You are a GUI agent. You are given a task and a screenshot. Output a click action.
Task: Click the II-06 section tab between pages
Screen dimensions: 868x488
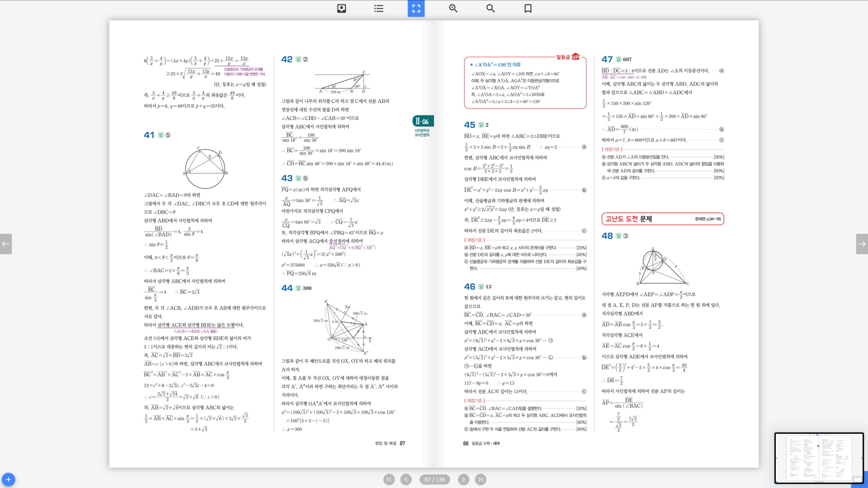coord(423,121)
